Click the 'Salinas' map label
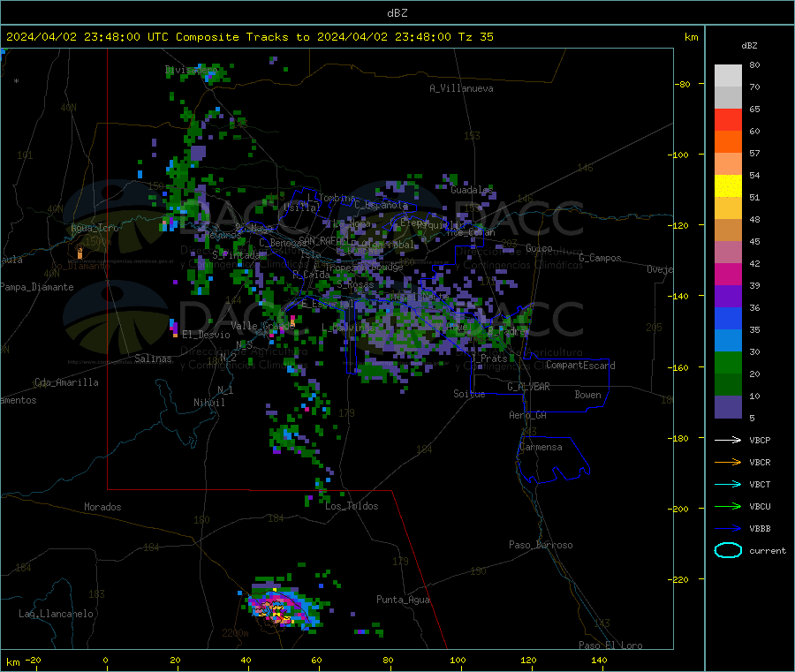The image size is (795, 672). click(x=153, y=359)
